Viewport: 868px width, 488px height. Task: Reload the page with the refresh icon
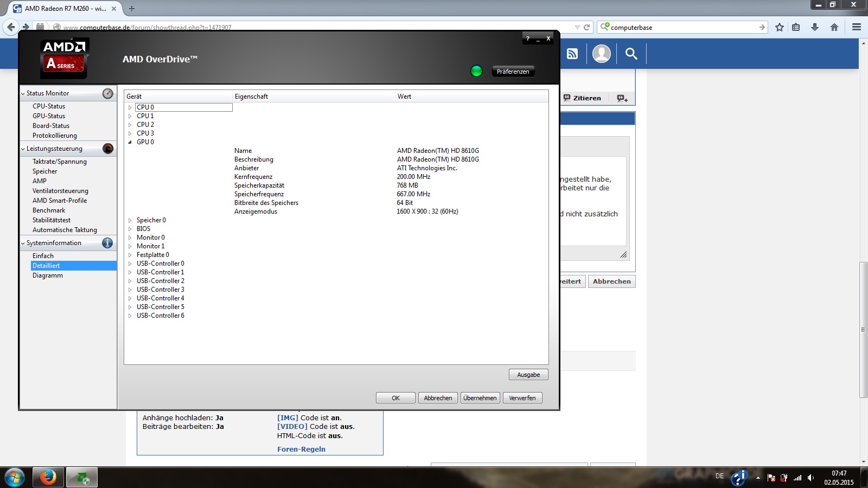(x=586, y=27)
